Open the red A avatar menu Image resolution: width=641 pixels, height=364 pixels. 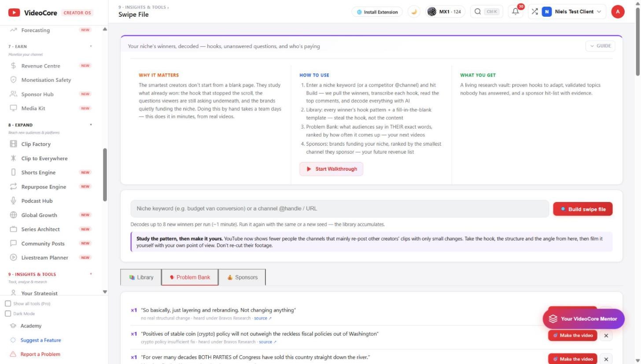point(618,12)
